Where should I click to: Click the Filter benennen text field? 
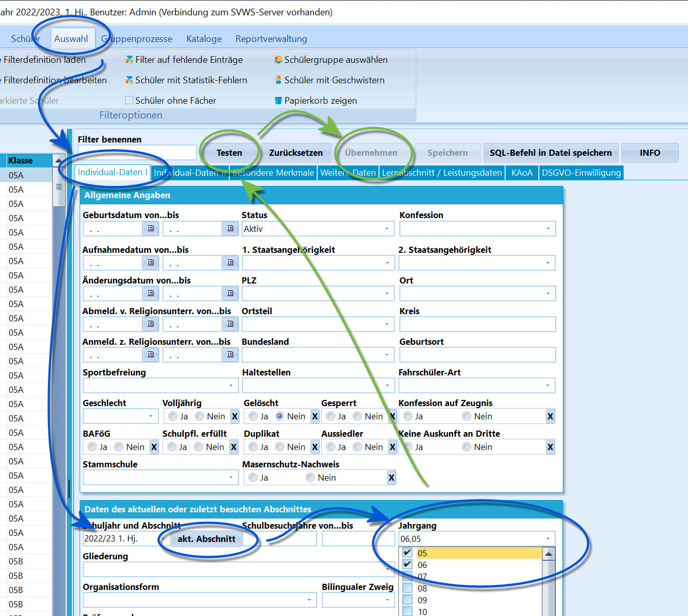click(137, 152)
